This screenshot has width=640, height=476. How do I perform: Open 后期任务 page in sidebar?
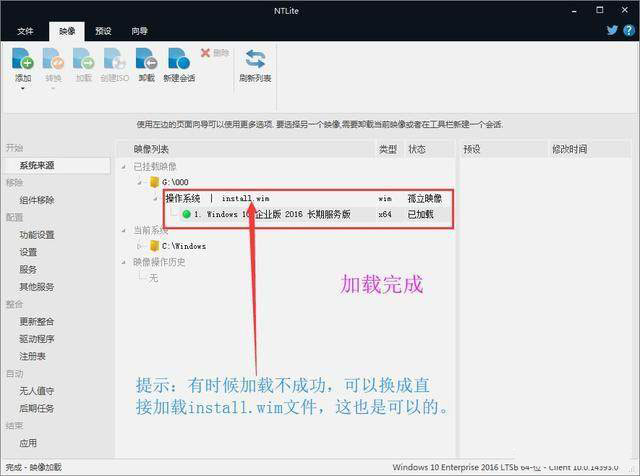tap(37, 408)
